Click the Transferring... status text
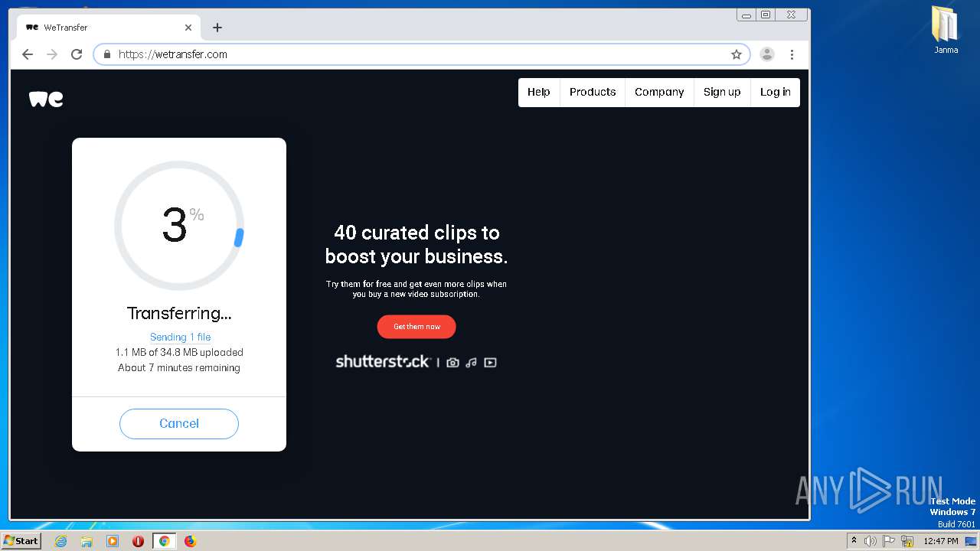The image size is (980, 551). (179, 313)
